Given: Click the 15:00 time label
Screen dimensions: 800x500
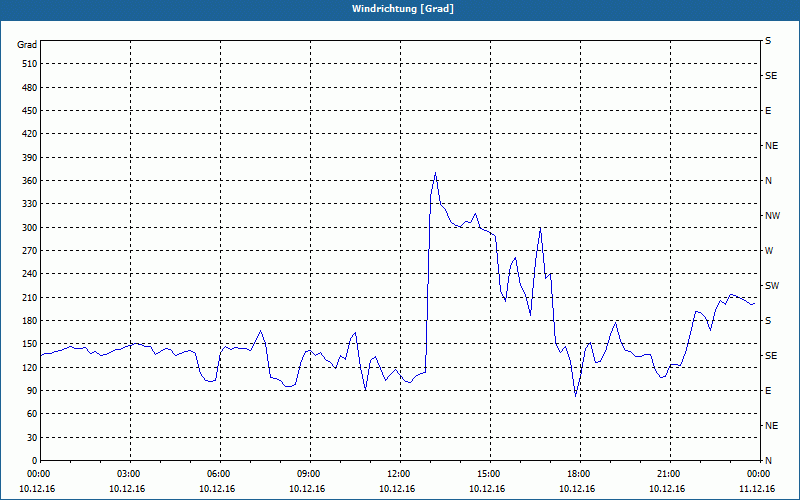Looking at the screenshot, I should 490,473.
